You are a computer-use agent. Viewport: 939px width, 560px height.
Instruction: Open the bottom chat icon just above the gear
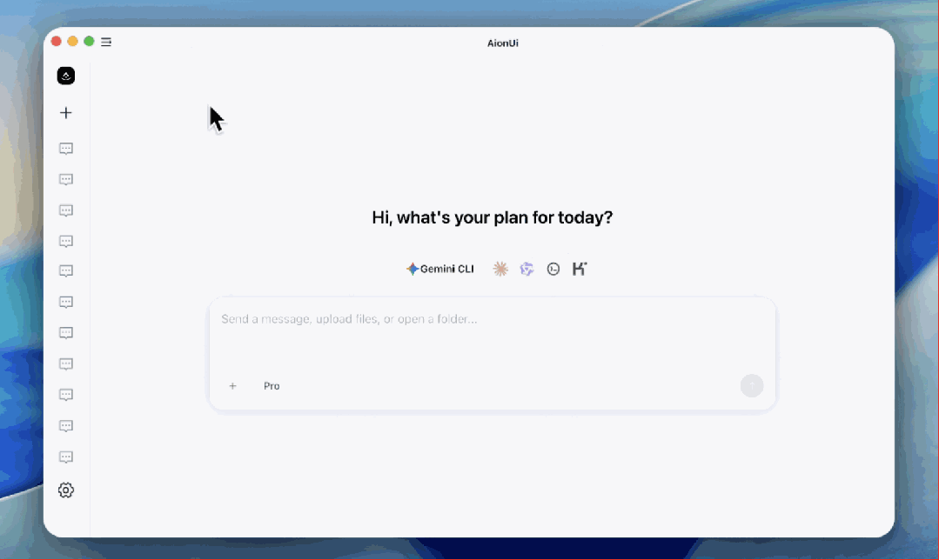tap(66, 457)
